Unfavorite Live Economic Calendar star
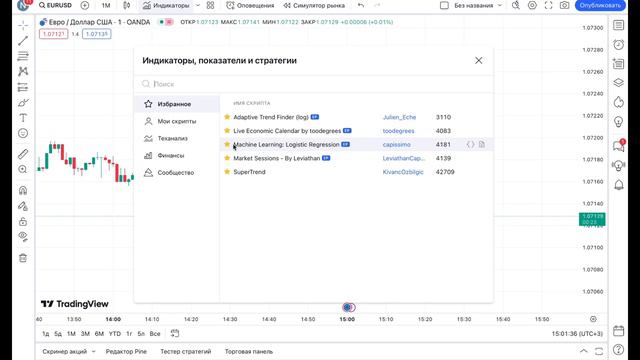Viewport: 640px width, 360px height. point(227,131)
